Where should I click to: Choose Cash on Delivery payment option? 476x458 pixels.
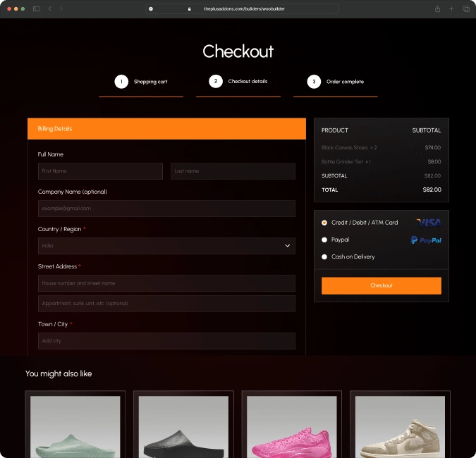click(324, 256)
